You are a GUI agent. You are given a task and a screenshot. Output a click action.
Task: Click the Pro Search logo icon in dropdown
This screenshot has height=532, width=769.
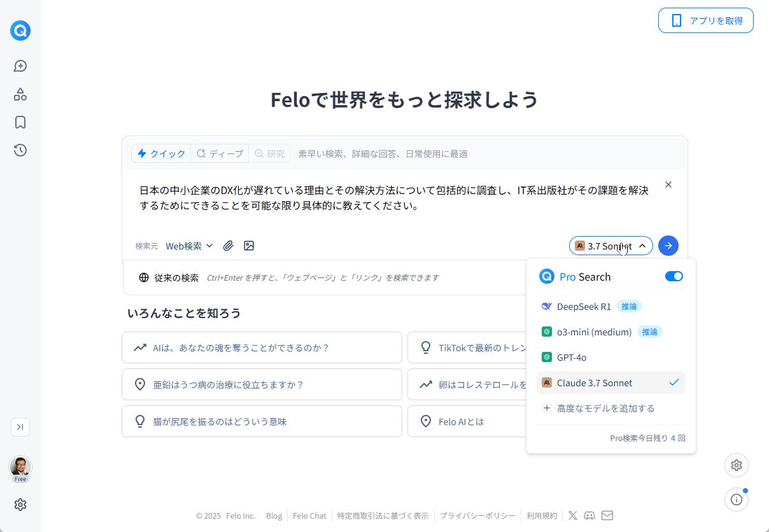[547, 276]
